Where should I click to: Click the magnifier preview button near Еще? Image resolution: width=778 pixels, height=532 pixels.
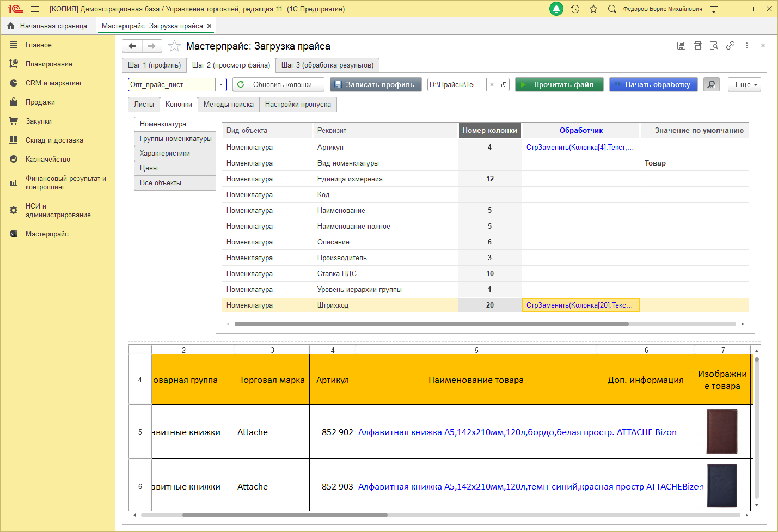(x=711, y=84)
